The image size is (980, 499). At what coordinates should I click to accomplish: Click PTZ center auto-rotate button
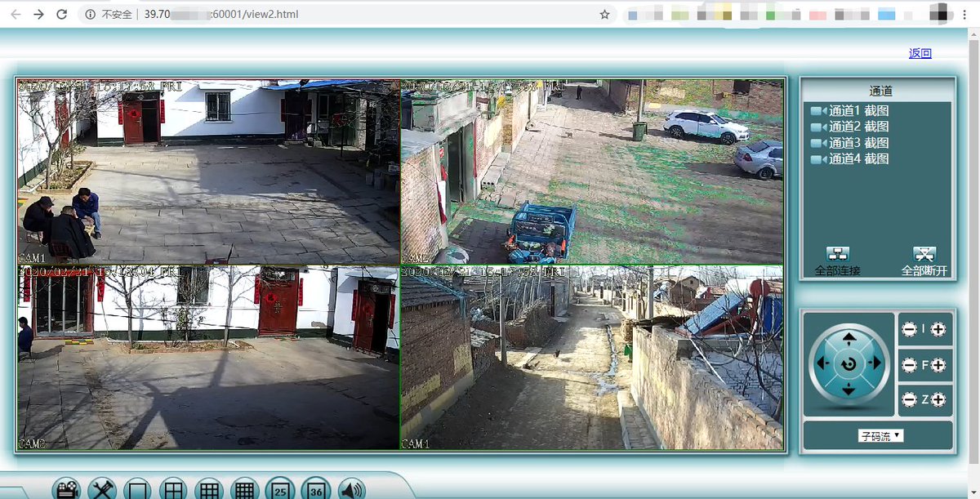coord(849,363)
